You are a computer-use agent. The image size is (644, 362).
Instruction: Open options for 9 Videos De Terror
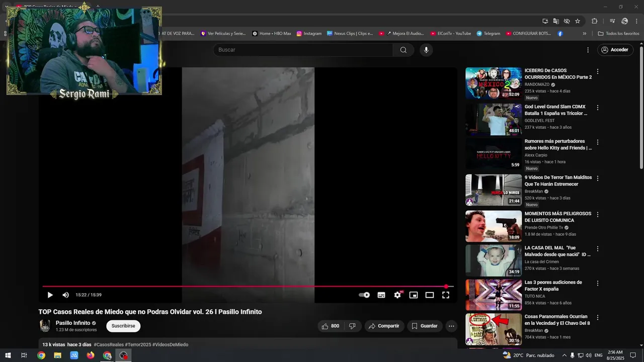point(598,178)
